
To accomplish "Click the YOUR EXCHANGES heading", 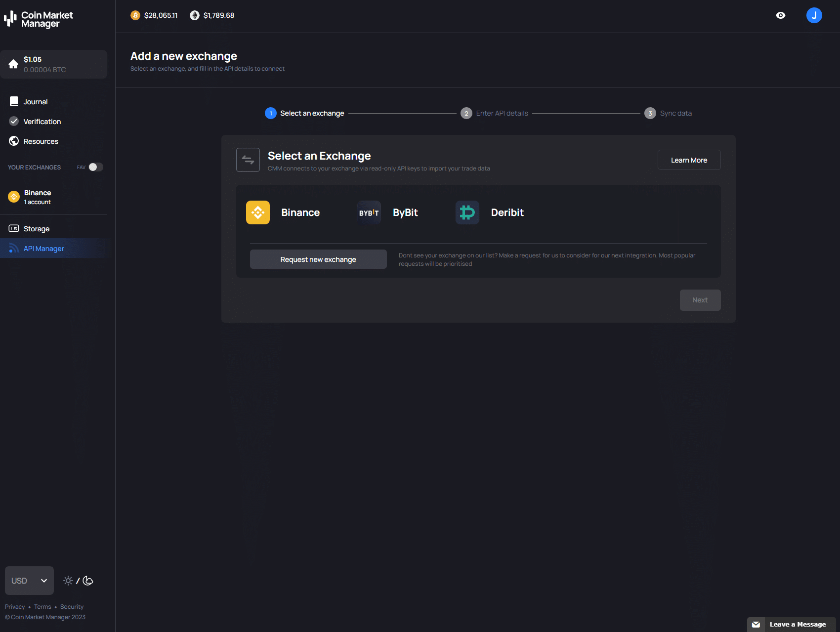I will pos(35,168).
